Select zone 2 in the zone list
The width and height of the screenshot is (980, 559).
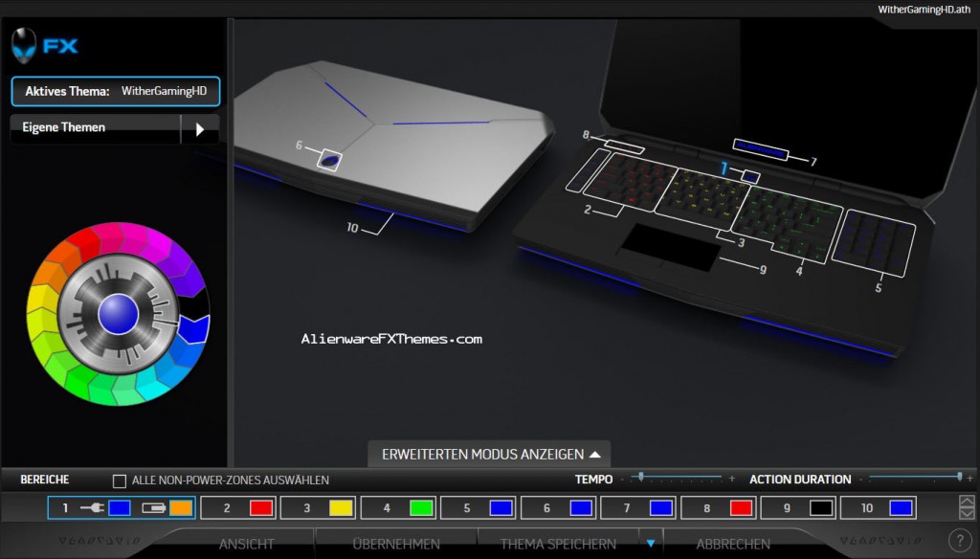point(238,507)
